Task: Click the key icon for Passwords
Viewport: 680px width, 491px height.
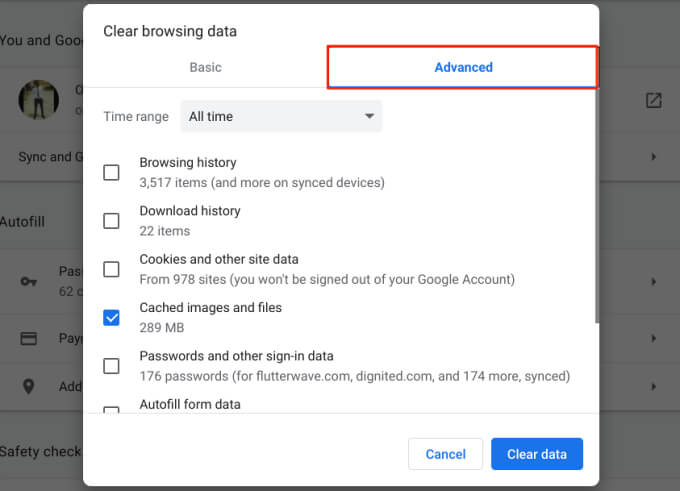Action: click(x=29, y=281)
